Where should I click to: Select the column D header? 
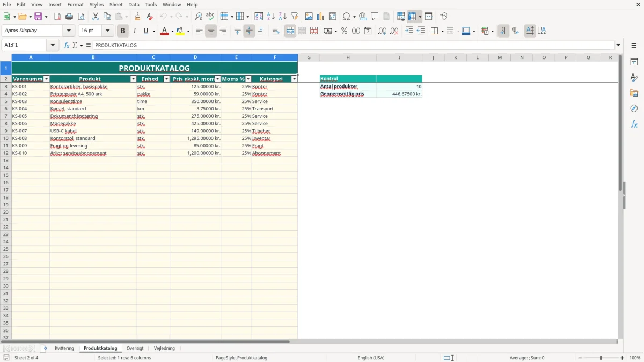pos(195,57)
